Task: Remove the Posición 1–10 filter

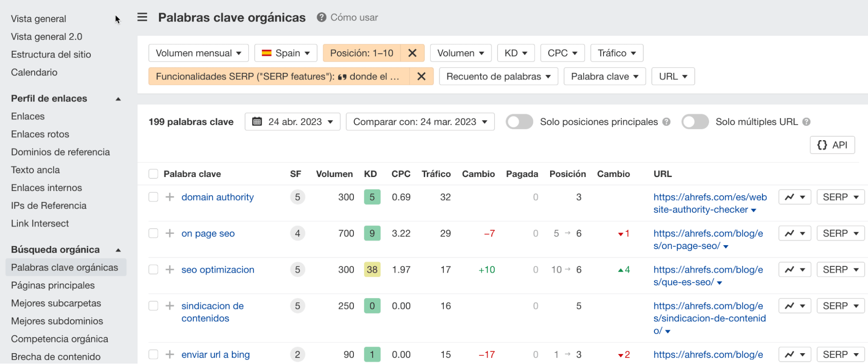Action: tap(413, 53)
